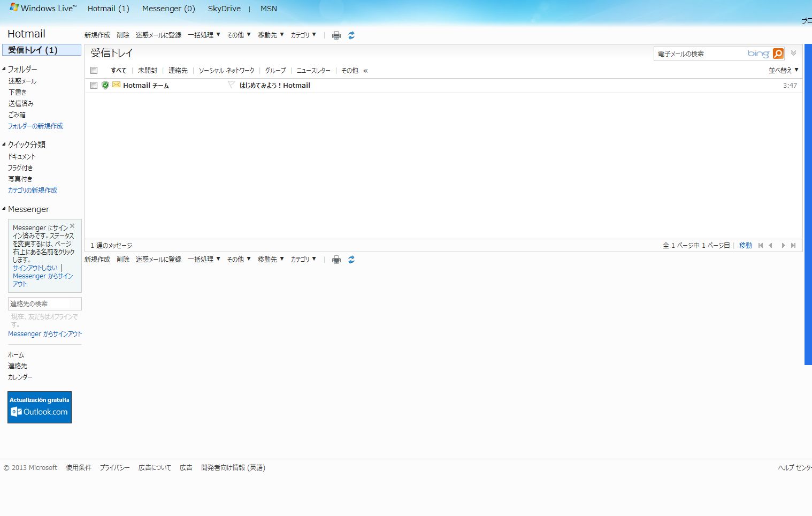
Task: Close the Messenger sign-in notice
Action: tap(72, 226)
